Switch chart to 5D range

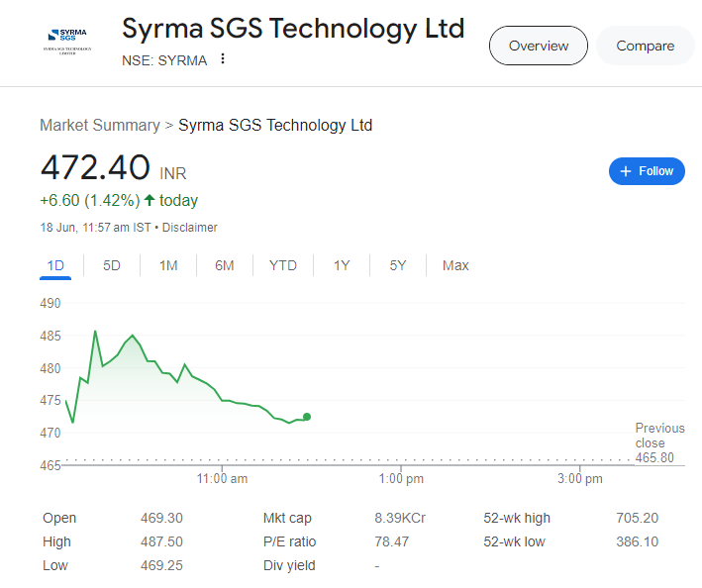click(x=112, y=266)
